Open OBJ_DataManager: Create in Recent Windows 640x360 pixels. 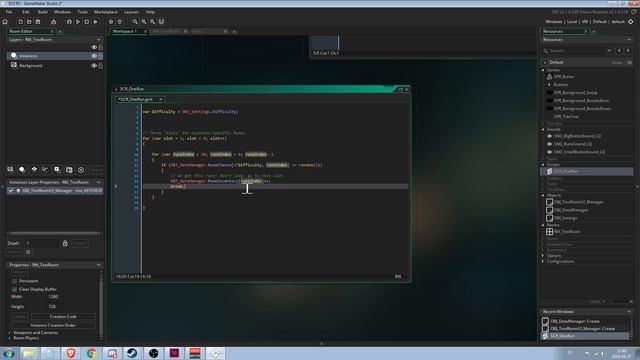pos(575,321)
